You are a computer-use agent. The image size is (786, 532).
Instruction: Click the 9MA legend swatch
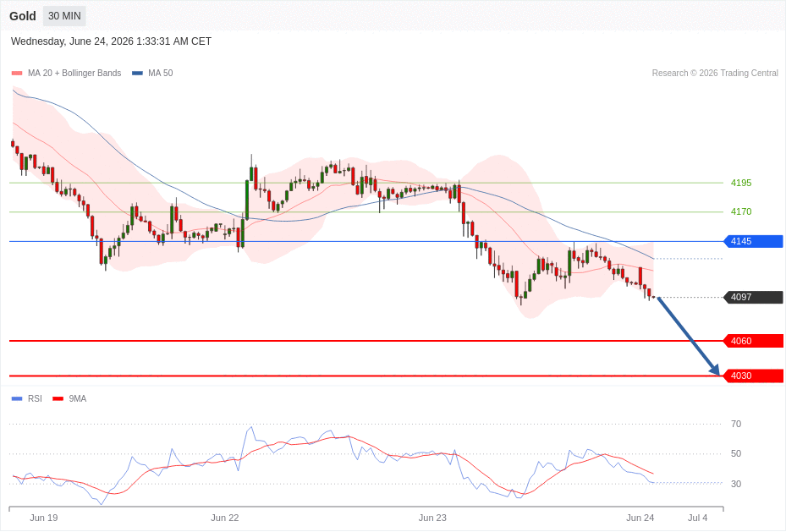coord(58,398)
